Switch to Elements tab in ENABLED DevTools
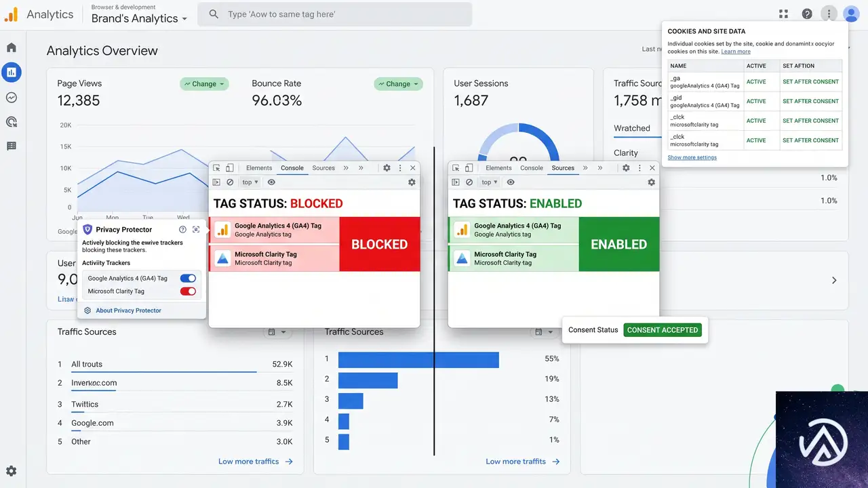The width and height of the screenshot is (868, 488). click(x=498, y=168)
